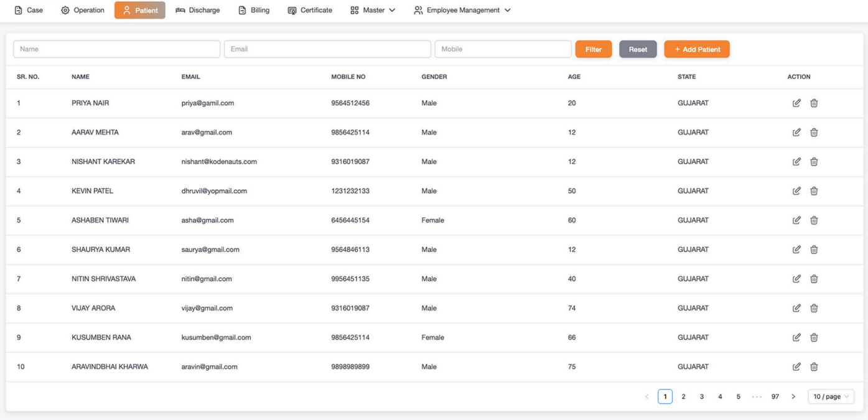This screenshot has width=868, height=420.
Task: Delete Nitin Shrivastava's row
Action: point(814,279)
